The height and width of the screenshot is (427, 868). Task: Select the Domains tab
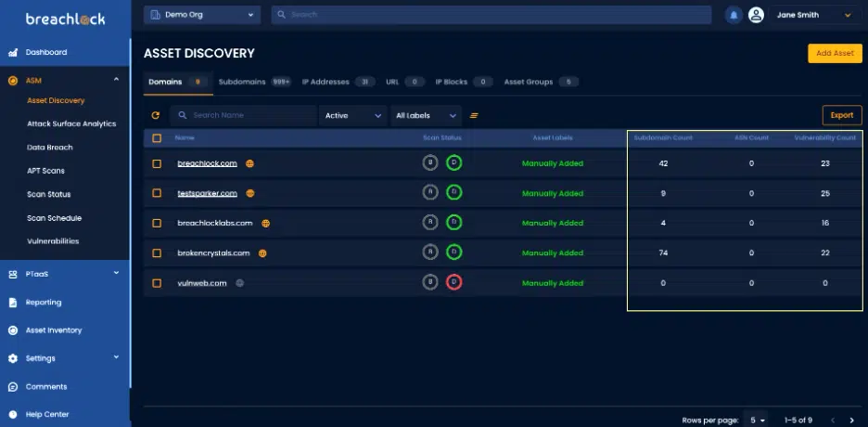[178, 82]
